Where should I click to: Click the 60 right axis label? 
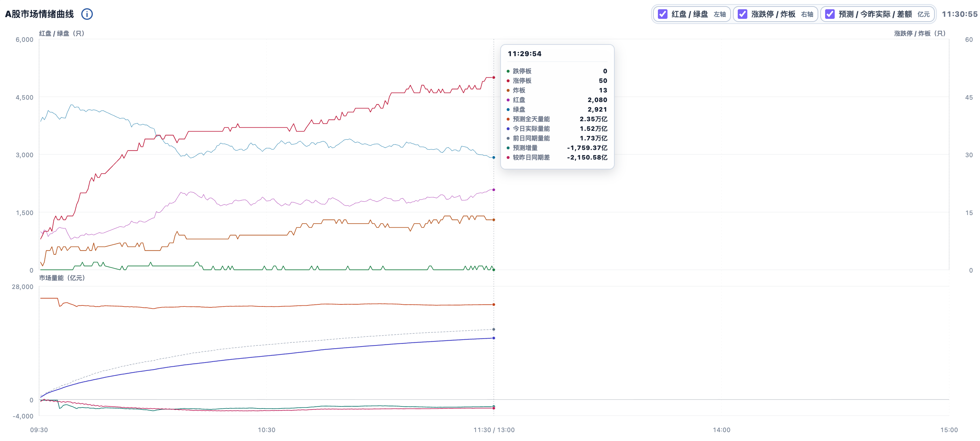pos(969,39)
